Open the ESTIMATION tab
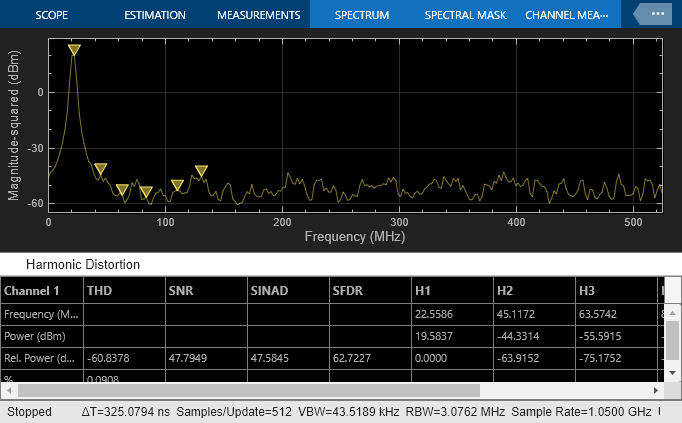682x423 pixels. coord(154,16)
